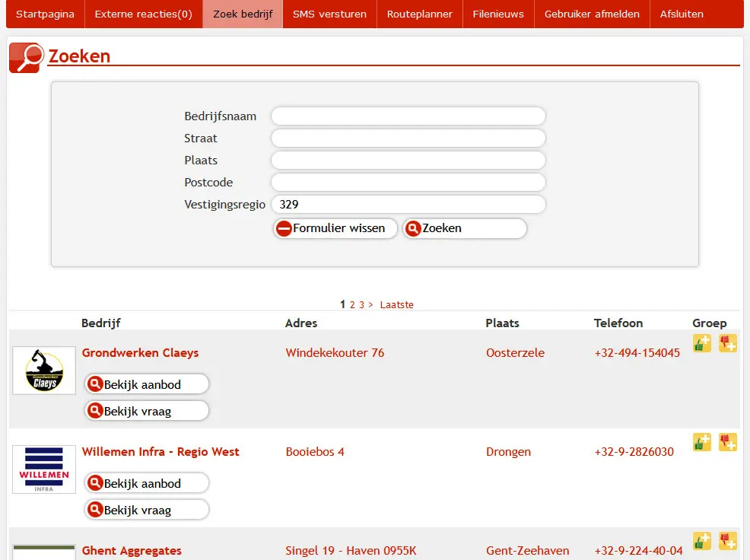Go to SMS versturen tab

[x=329, y=14]
